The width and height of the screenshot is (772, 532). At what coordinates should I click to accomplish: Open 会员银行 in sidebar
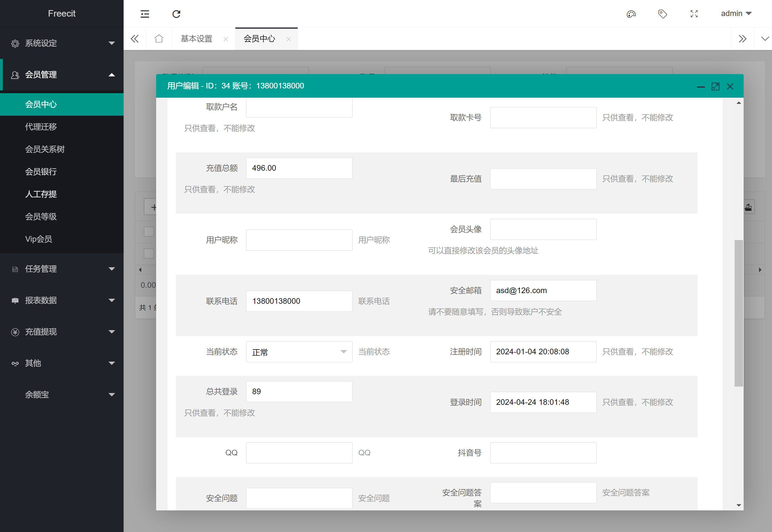62,172
